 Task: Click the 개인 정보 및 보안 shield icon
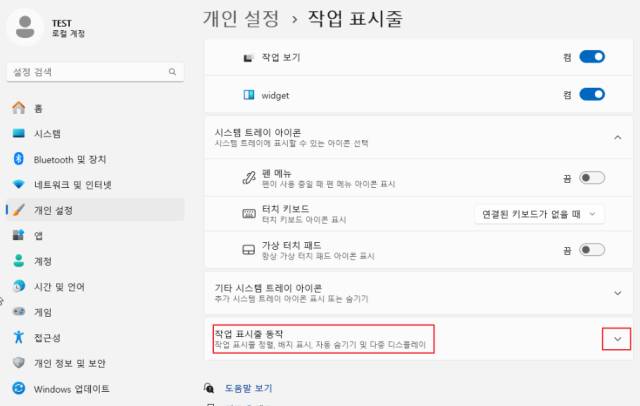pyautogui.click(x=18, y=363)
